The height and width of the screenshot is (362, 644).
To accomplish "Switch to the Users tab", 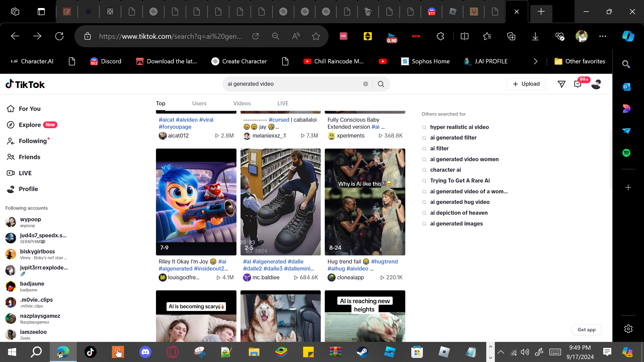I will pos(199,103).
